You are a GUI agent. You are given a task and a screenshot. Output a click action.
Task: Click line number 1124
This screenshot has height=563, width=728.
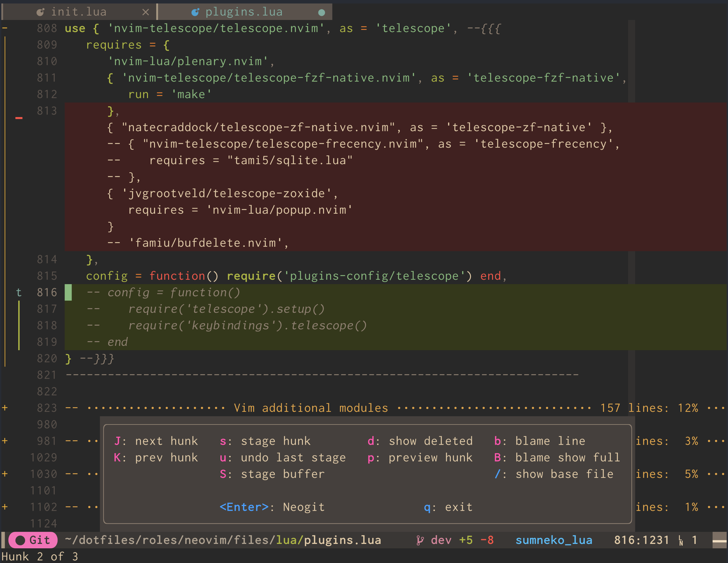44,524
